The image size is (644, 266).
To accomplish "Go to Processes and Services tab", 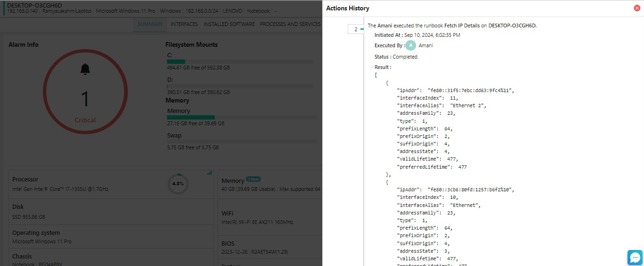I will pyautogui.click(x=290, y=24).
